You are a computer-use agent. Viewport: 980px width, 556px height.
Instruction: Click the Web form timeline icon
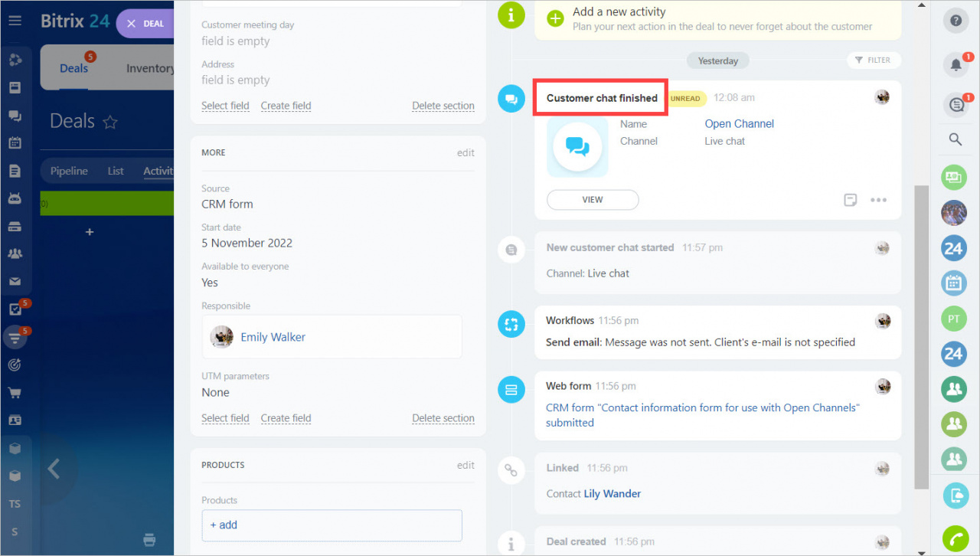[x=511, y=390]
